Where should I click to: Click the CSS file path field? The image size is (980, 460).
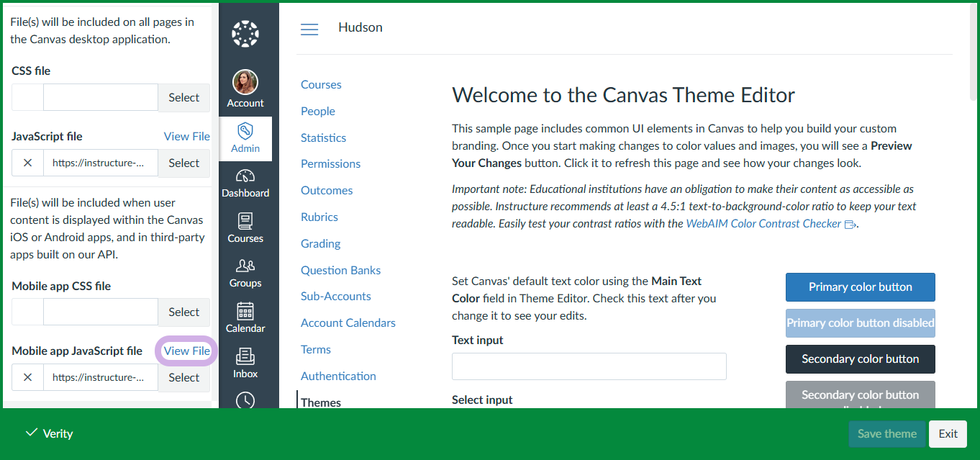coord(101,97)
